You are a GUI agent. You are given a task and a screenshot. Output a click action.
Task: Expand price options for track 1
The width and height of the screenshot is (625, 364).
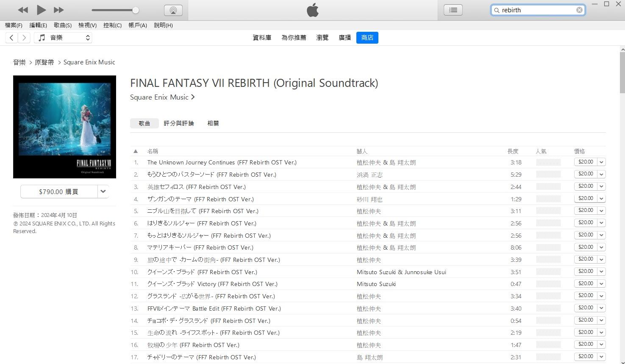tap(601, 162)
